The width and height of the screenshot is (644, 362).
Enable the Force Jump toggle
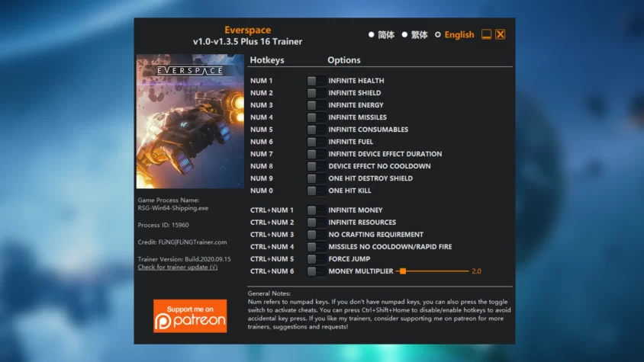click(x=316, y=259)
